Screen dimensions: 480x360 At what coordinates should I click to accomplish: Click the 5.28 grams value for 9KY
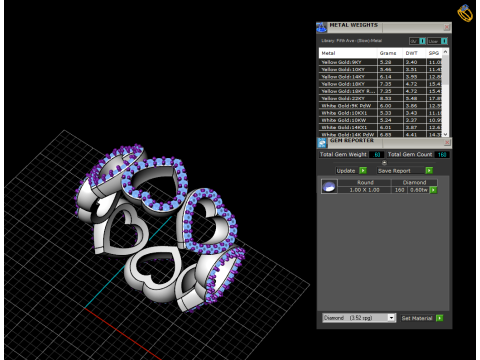pyautogui.click(x=390, y=62)
